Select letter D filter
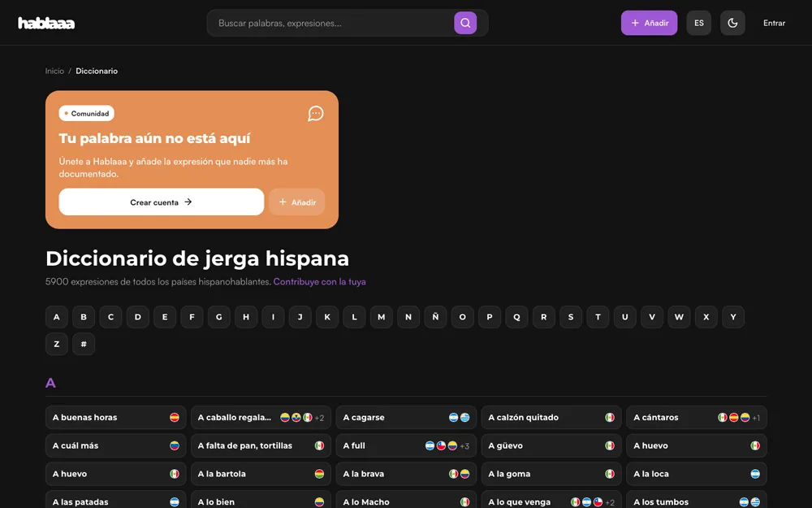 (138, 317)
